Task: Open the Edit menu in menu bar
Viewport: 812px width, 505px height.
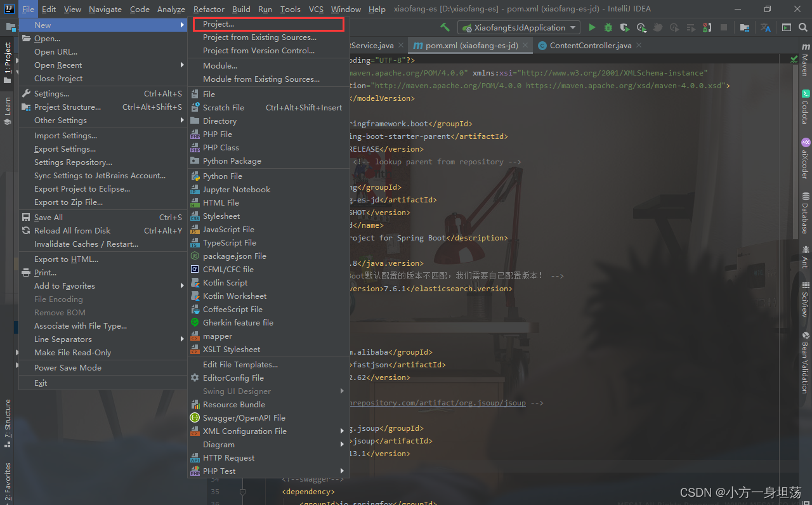Action: click(49, 9)
